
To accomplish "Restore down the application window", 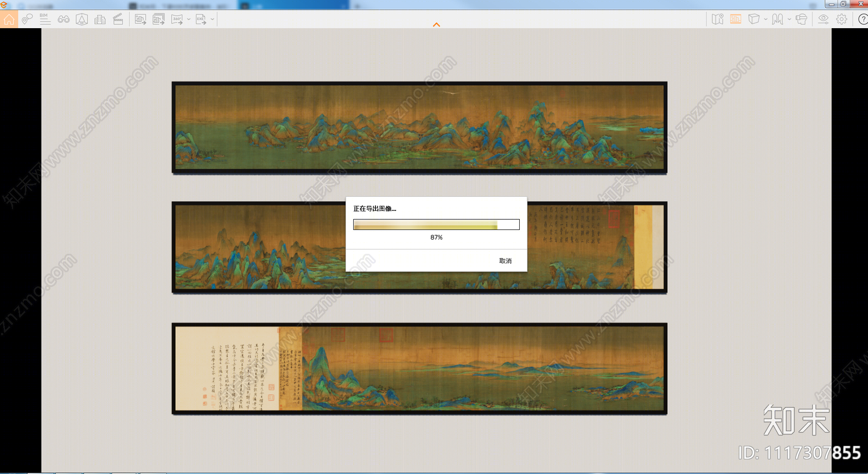I will pos(844,4).
